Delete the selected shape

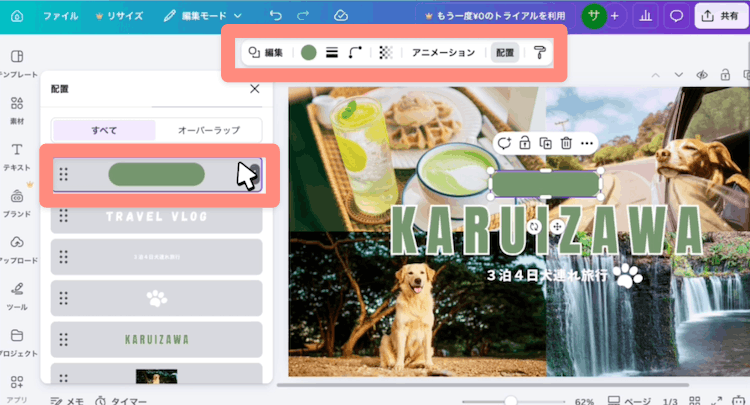pyautogui.click(x=566, y=143)
